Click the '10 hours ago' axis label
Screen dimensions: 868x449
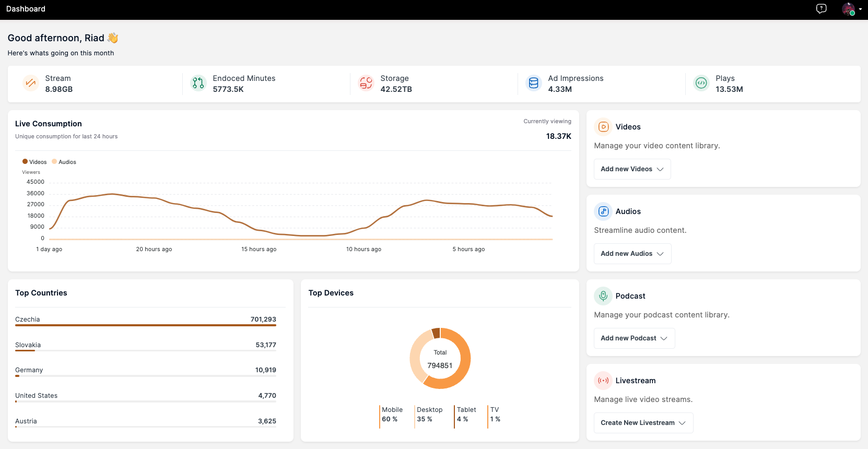pos(364,249)
